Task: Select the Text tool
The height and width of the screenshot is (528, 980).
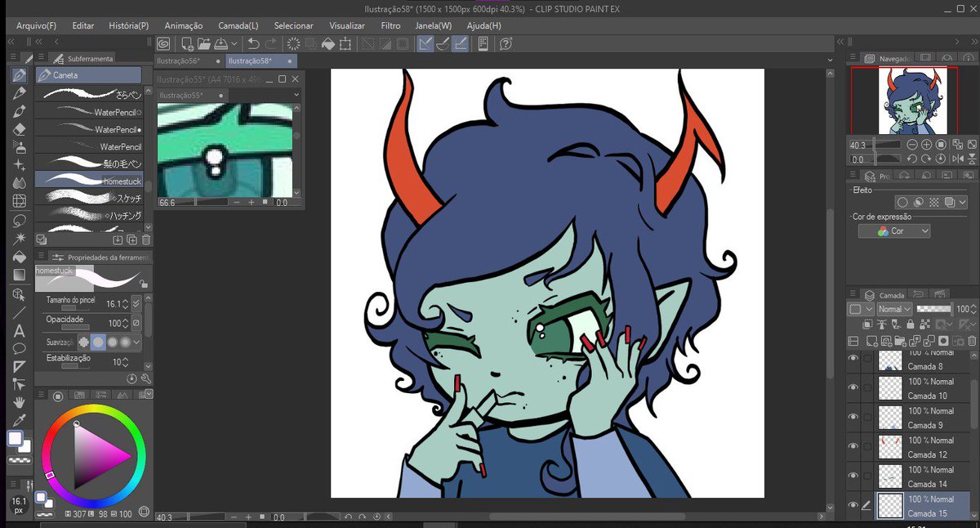Action: pos(19,331)
